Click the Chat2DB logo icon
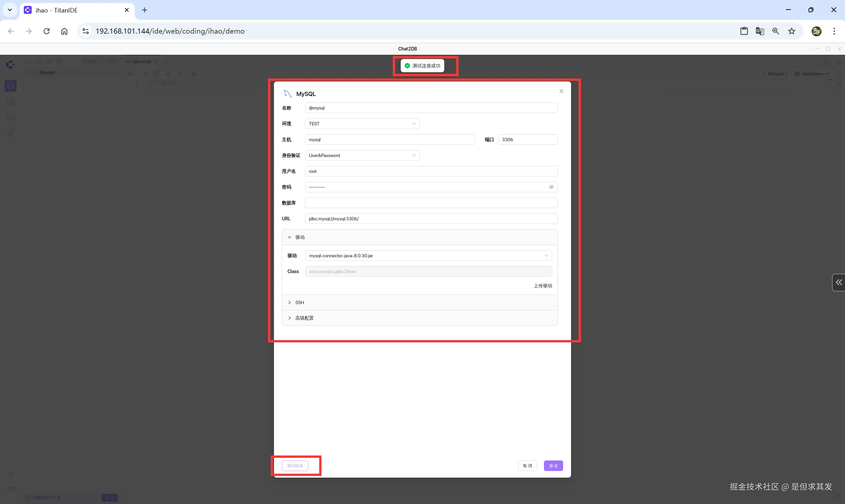 [x=11, y=65]
